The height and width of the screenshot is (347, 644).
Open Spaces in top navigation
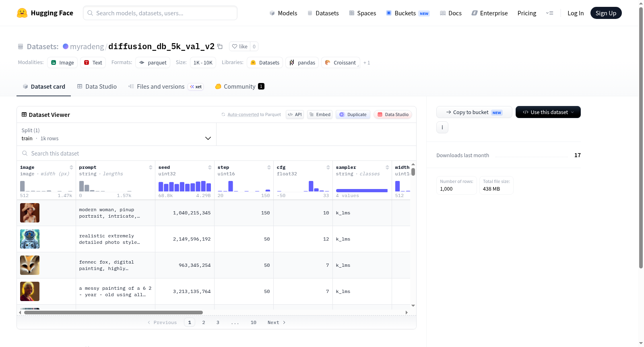(362, 13)
